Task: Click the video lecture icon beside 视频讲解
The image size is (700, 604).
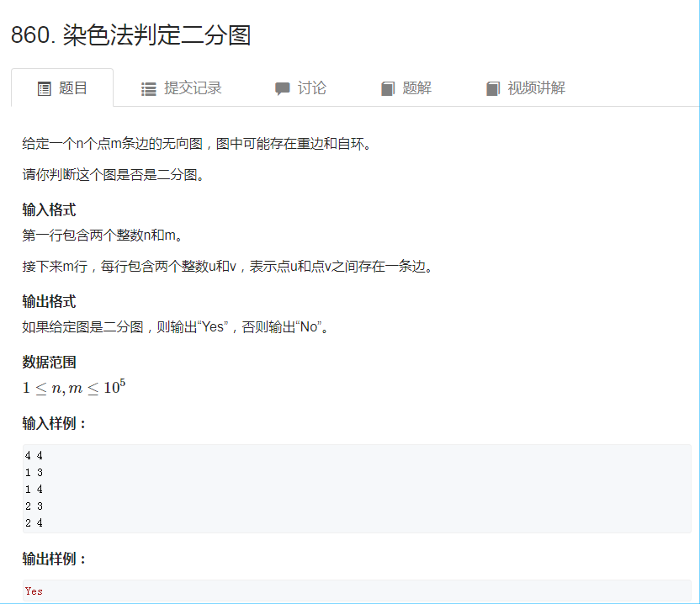Action: pos(492,87)
